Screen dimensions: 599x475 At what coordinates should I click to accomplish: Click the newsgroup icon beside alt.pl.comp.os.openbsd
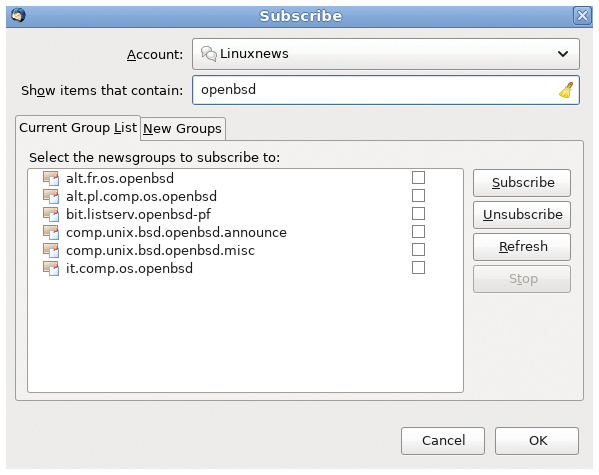(51, 196)
